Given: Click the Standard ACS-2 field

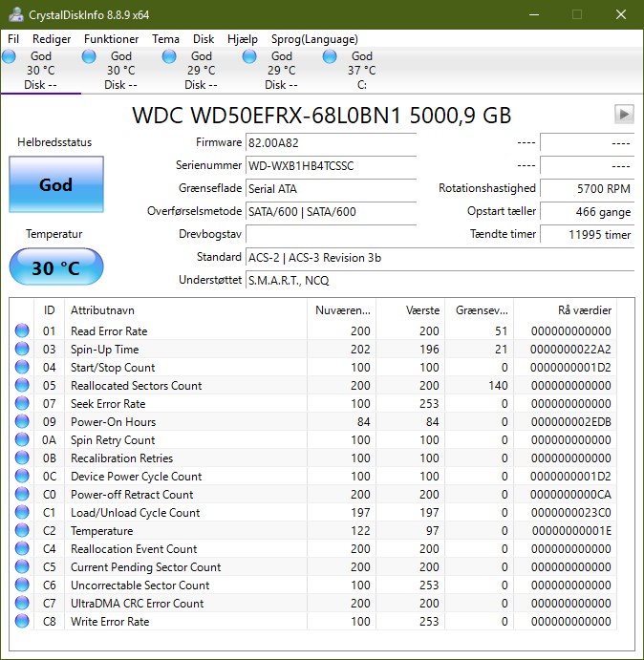Looking at the screenshot, I should [x=440, y=257].
